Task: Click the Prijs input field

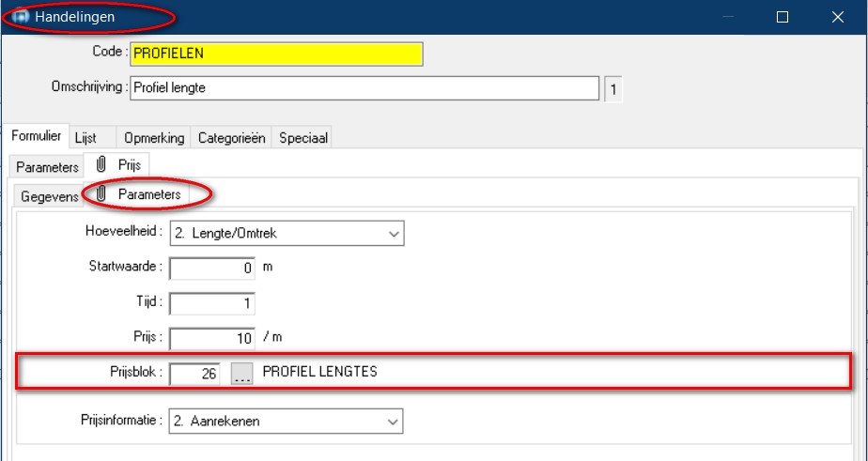Action: click(x=212, y=339)
